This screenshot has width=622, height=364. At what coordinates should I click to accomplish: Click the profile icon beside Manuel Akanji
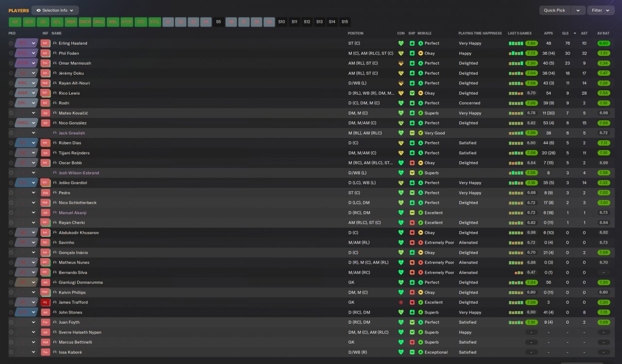(55, 213)
